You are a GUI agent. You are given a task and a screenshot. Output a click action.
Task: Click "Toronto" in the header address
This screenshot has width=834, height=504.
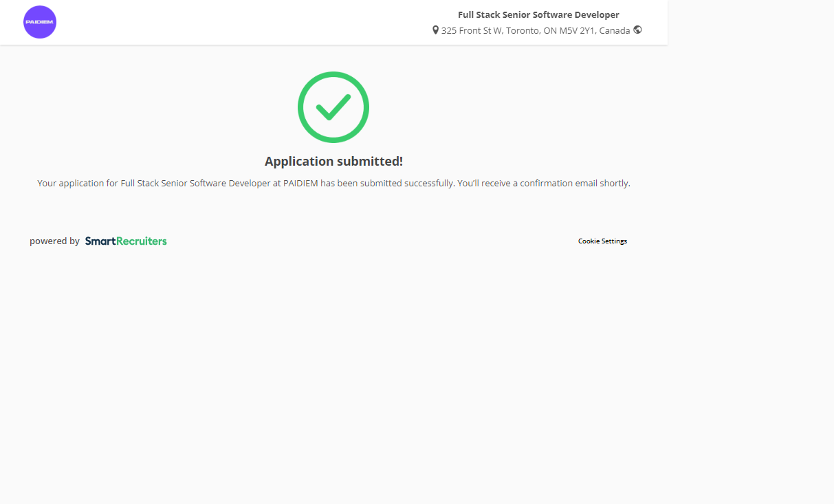523,31
